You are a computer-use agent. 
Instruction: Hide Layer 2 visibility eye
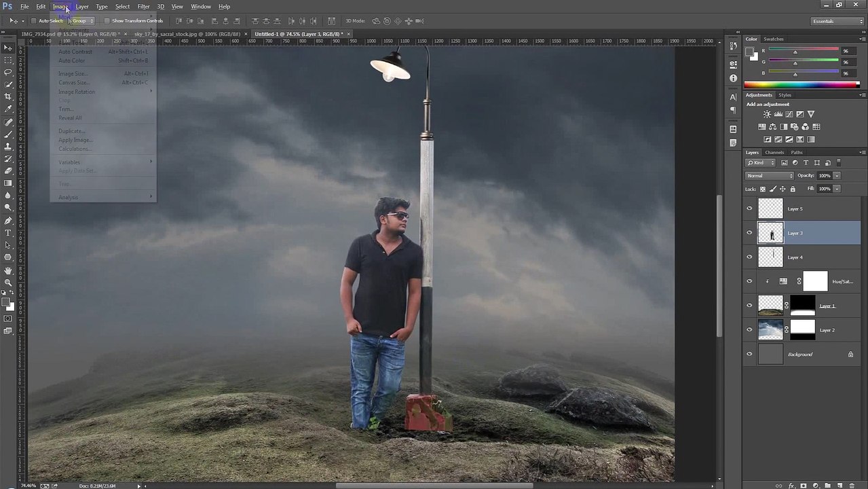[x=749, y=330]
